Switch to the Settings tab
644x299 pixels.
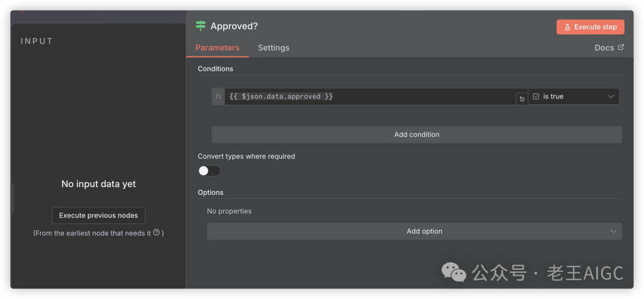274,48
